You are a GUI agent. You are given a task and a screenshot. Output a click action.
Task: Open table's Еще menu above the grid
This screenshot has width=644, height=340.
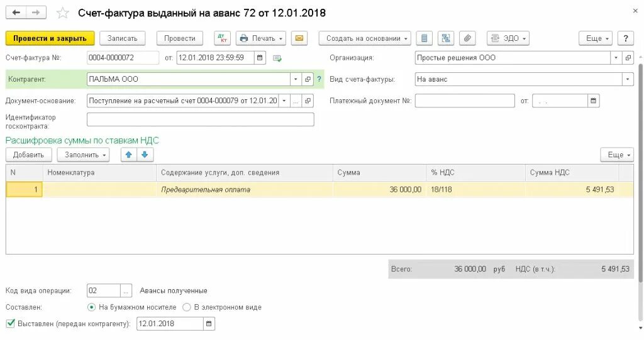(x=617, y=155)
